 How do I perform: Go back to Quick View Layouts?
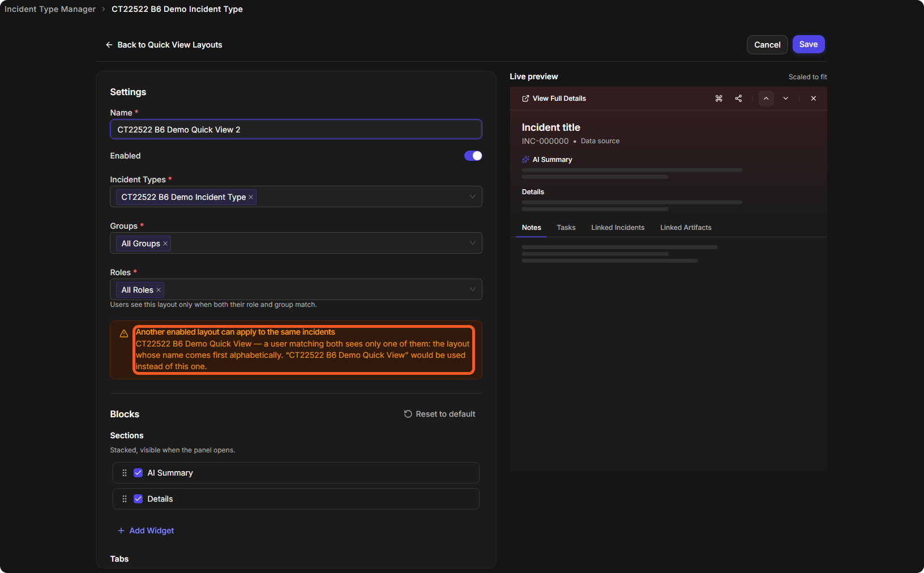(164, 45)
